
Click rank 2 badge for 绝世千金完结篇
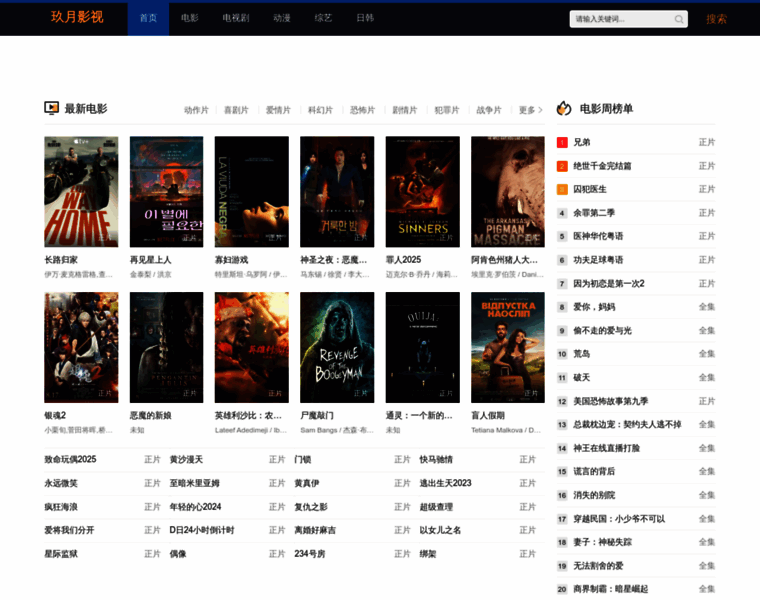tap(562, 166)
